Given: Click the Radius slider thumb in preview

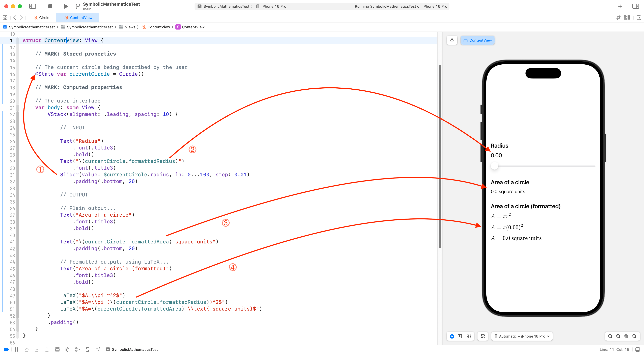Looking at the screenshot, I should tap(494, 166).
